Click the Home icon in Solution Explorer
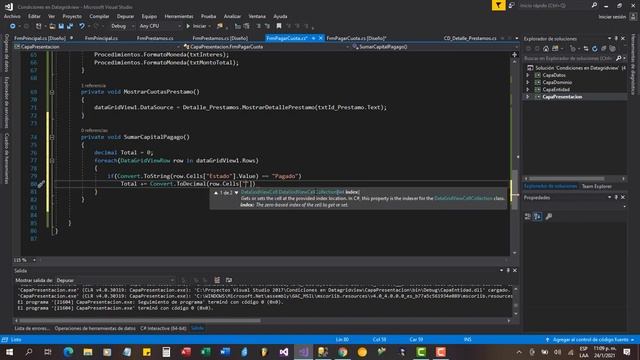The image size is (640, 360). pyautogui.click(x=546, y=49)
